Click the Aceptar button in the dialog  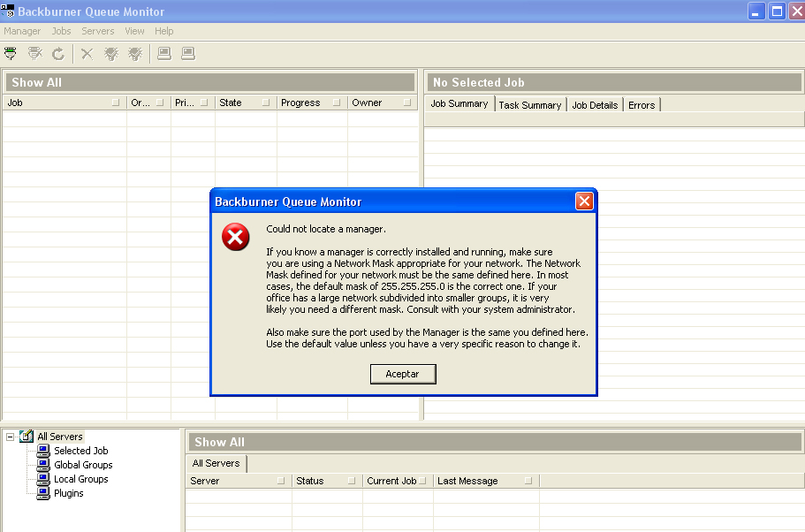pyautogui.click(x=403, y=374)
